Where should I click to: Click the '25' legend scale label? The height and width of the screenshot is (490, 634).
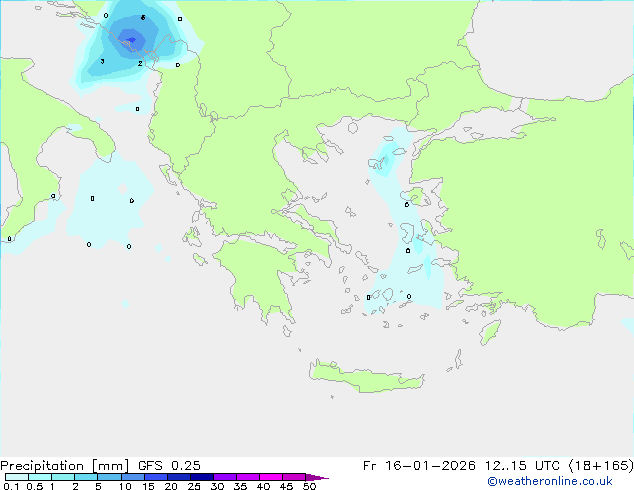tap(194, 486)
